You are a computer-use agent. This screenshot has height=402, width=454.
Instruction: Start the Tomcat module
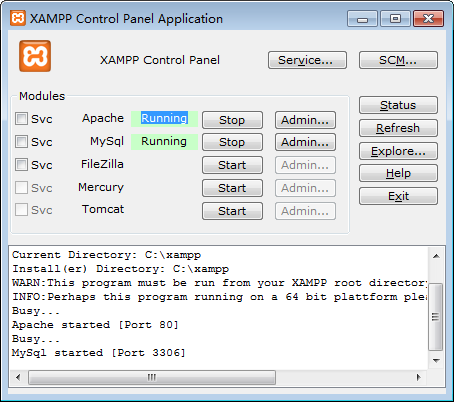pyautogui.click(x=232, y=211)
